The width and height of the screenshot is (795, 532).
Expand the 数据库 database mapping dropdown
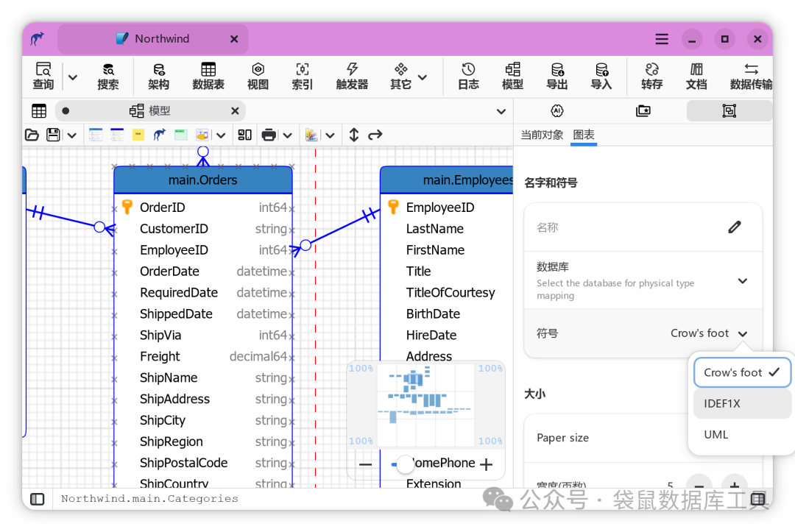pos(742,280)
